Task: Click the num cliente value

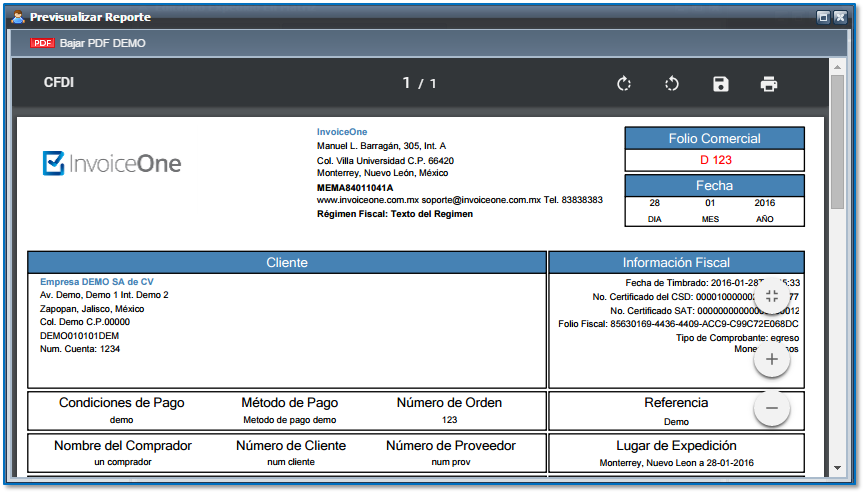Action: (291, 462)
